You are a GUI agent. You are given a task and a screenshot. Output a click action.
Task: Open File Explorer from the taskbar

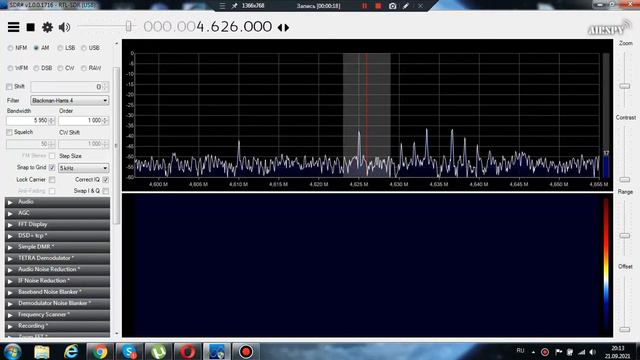[42, 351]
